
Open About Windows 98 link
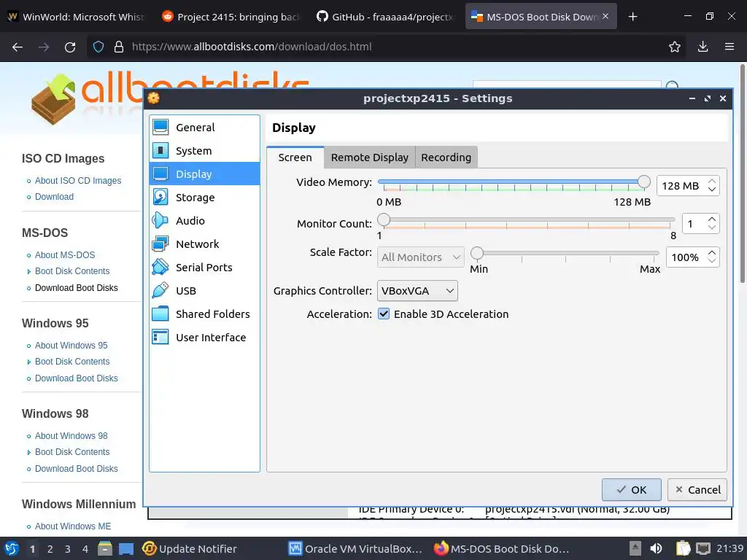click(71, 436)
